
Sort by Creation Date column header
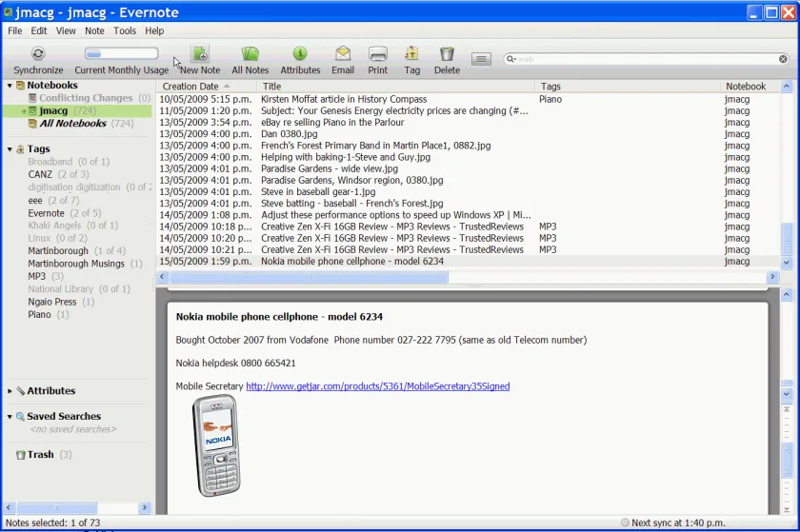(x=207, y=87)
